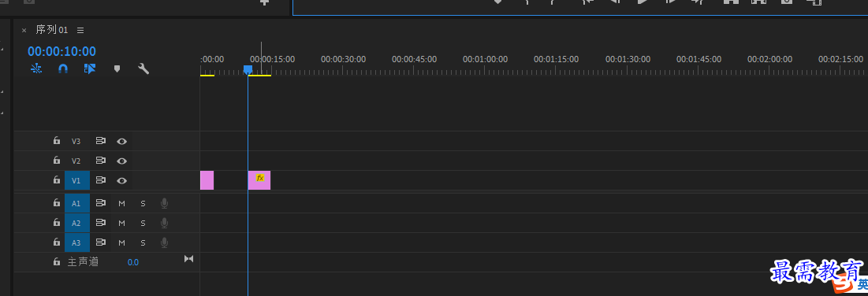868x296 pixels.
Task: Start voice-over record on track A3
Action: (164, 242)
